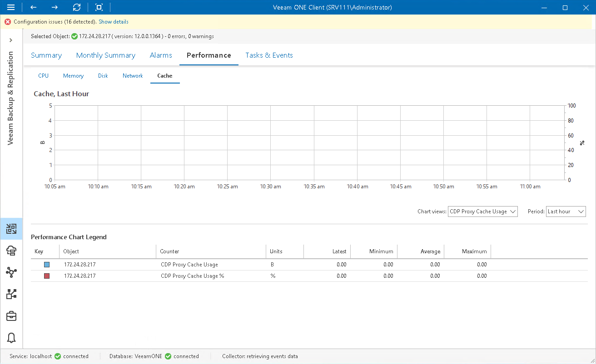This screenshot has width=596, height=364.
Task: Click the localhost service connected status icon
Action: click(x=58, y=356)
